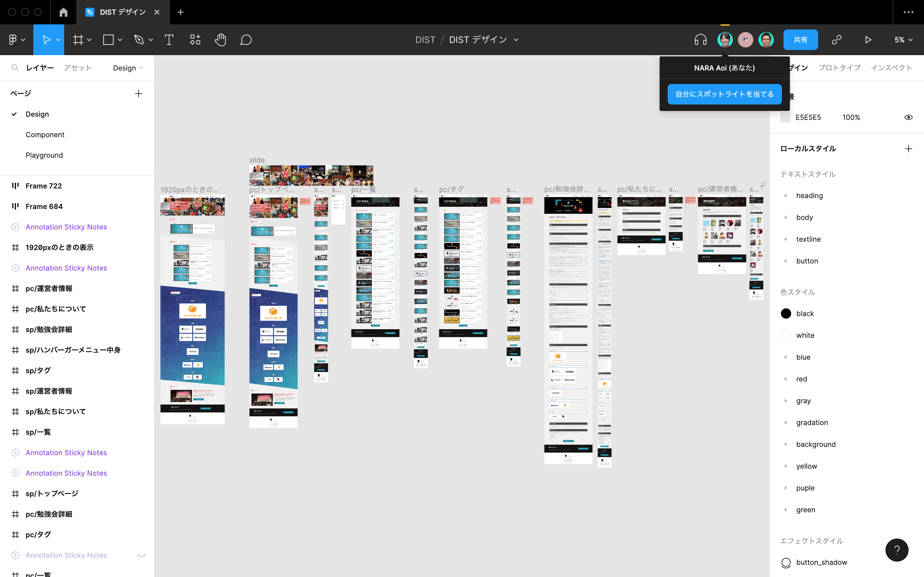924x577 pixels.
Task: Click the Prototype tab
Action: 840,67
